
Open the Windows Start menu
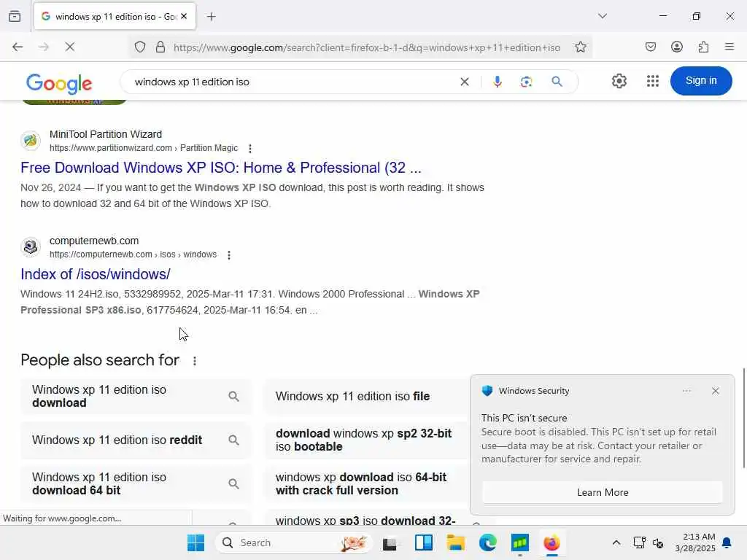[x=196, y=542]
